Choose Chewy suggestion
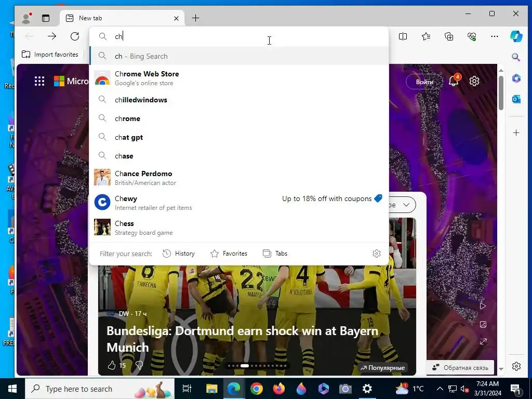 click(x=239, y=203)
